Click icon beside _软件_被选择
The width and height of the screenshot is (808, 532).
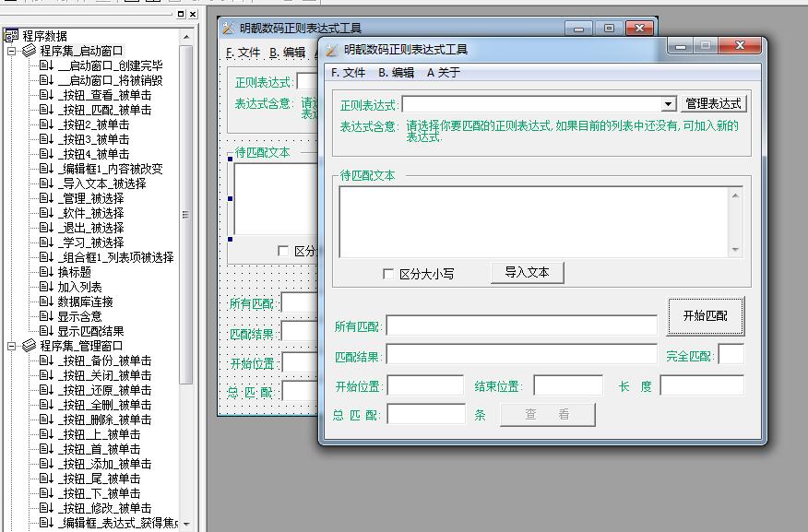tap(46, 213)
